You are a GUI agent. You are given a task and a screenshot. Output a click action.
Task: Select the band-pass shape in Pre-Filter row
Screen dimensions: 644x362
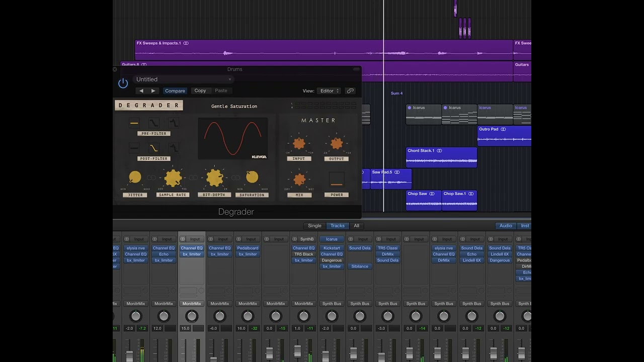point(174,122)
